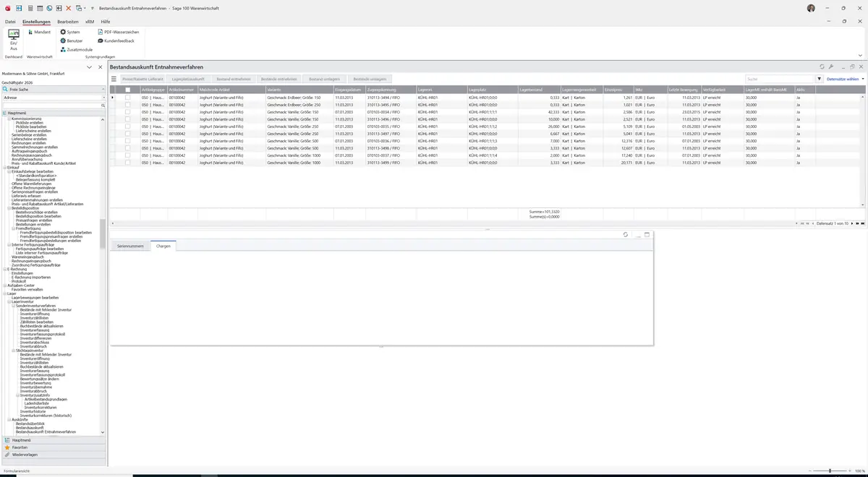
Task: Open the Benutzer settings
Action: (72, 40)
